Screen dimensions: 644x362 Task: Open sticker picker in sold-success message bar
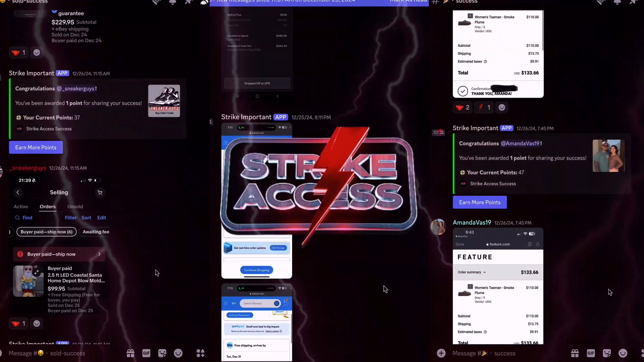click(x=162, y=353)
